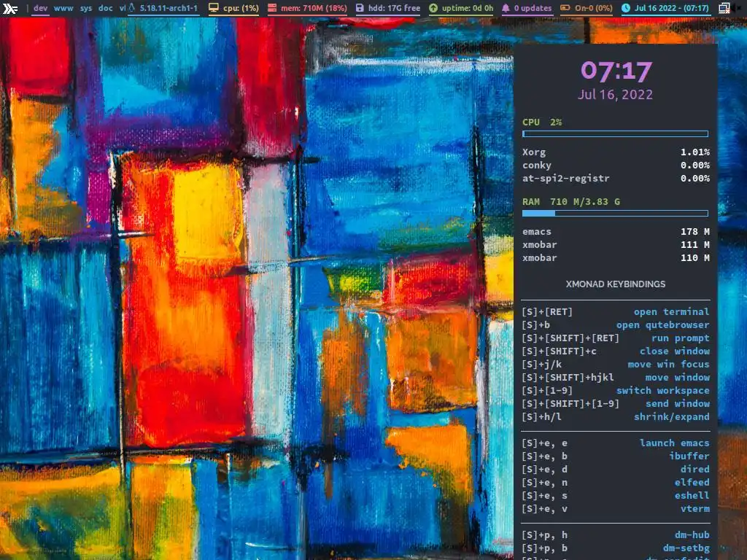This screenshot has height=560, width=747.
Task: Click the switch workspace keybinding row
Action: click(616, 391)
